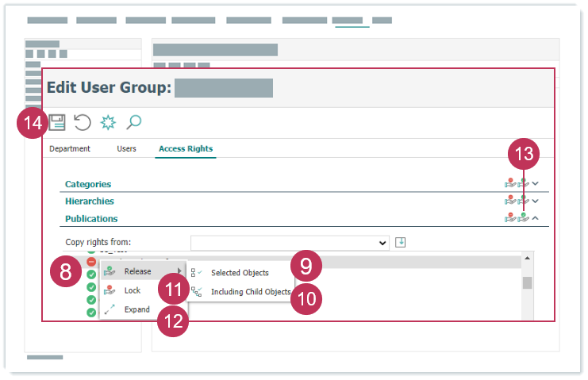Viewport: 588px width, 380px height.
Task: Select Including Child Objects submenu item
Action: pyautogui.click(x=250, y=292)
